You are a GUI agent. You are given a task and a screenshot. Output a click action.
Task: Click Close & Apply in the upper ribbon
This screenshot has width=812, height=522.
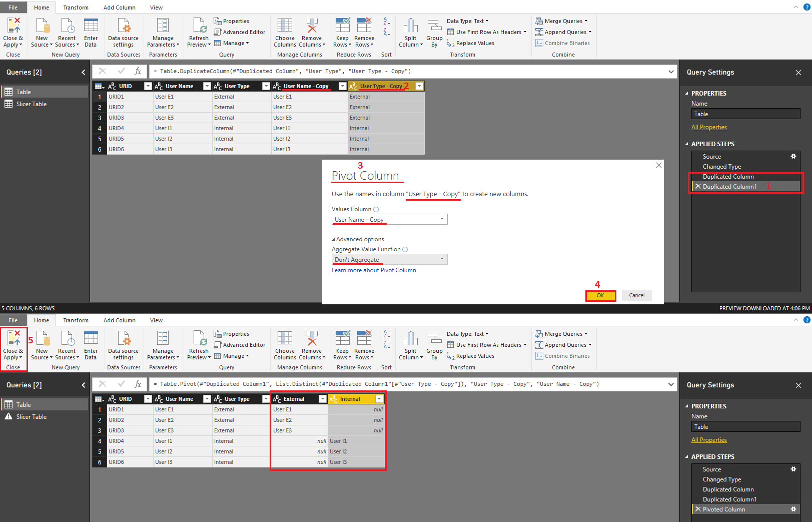pyautogui.click(x=13, y=32)
